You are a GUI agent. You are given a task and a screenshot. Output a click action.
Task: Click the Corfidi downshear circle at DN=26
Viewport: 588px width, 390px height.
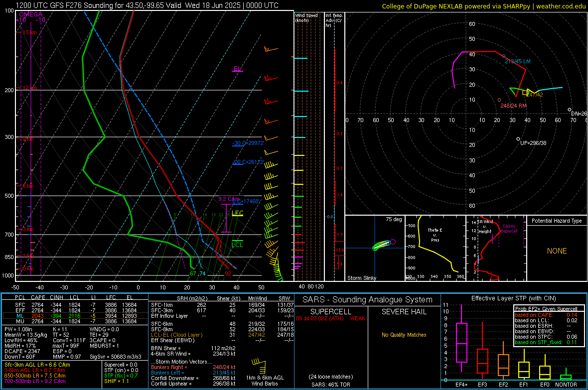pos(569,110)
